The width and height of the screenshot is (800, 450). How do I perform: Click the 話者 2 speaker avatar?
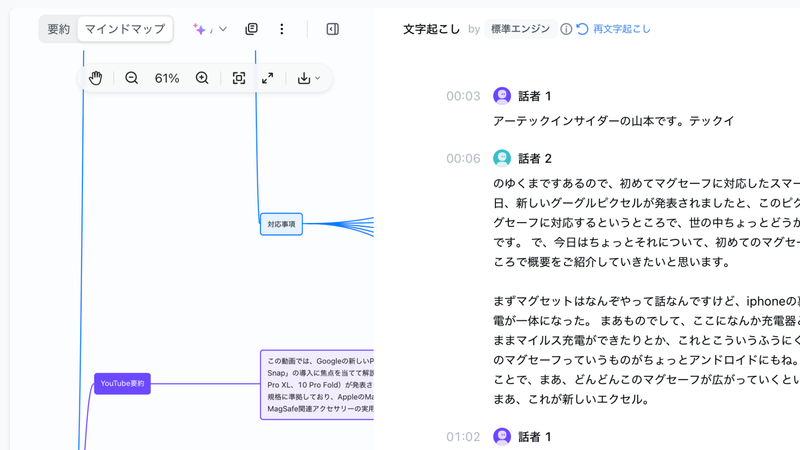click(x=502, y=158)
